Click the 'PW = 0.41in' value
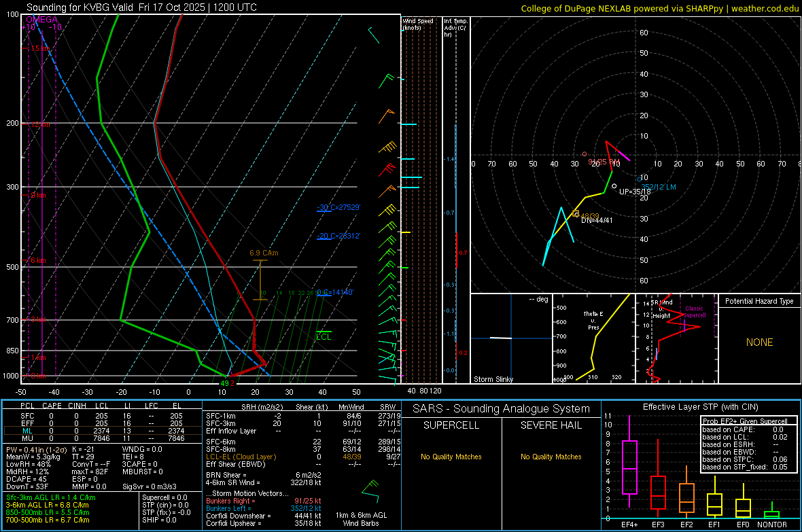Screen dimensions: 802x532 click(35, 449)
